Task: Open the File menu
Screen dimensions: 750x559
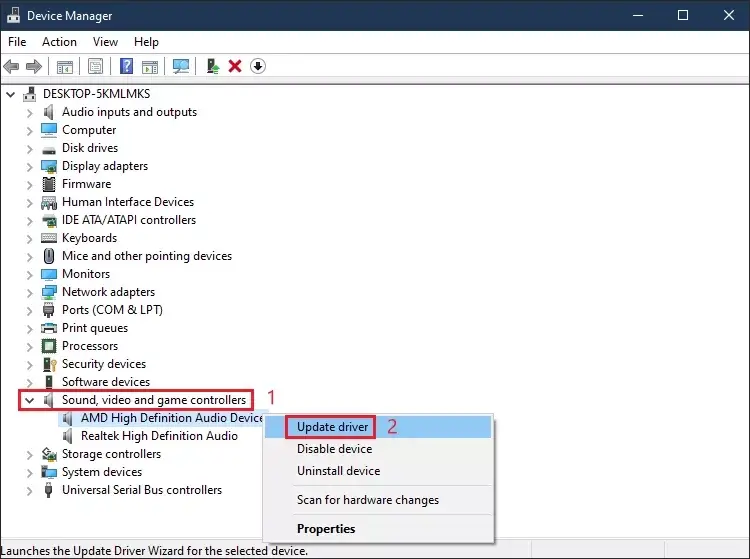Action: point(17,42)
